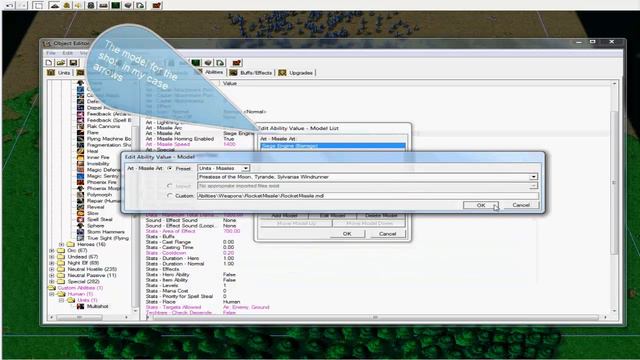Image resolution: width=640 pixels, height=360 pixels.
Task: Click New icon in Object Editor toolbar
Action: (49, 62)
